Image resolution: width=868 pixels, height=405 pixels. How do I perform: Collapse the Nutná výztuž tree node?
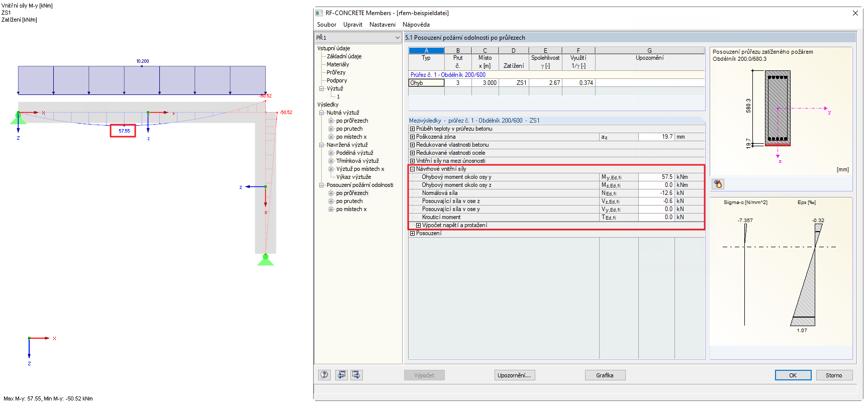[322, 113]
